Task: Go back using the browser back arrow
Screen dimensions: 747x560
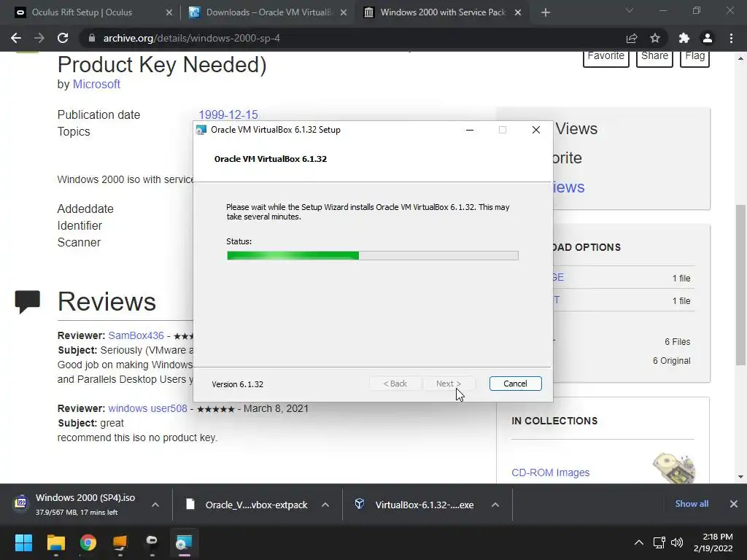Action: pyautogui.click(x=16, y=38)
